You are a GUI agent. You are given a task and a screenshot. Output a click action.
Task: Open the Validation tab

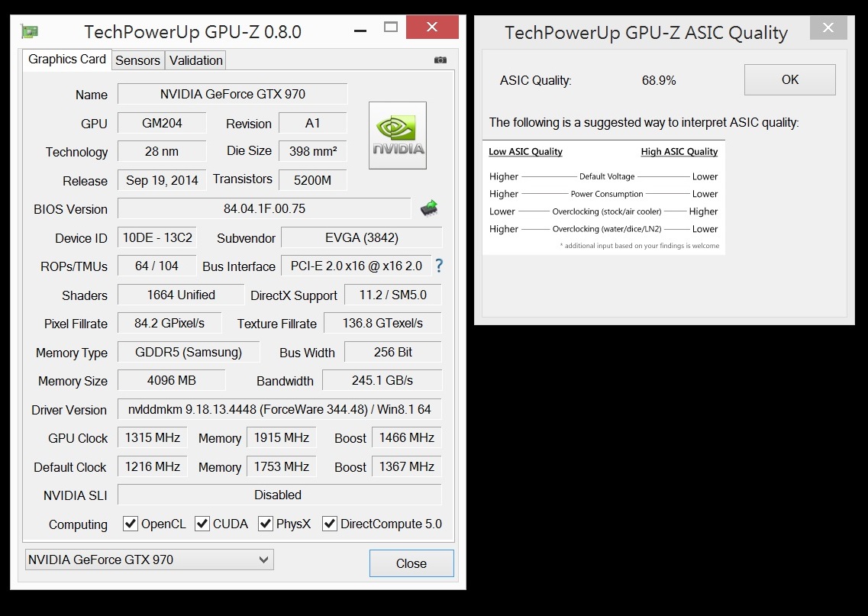coord(196,60)
